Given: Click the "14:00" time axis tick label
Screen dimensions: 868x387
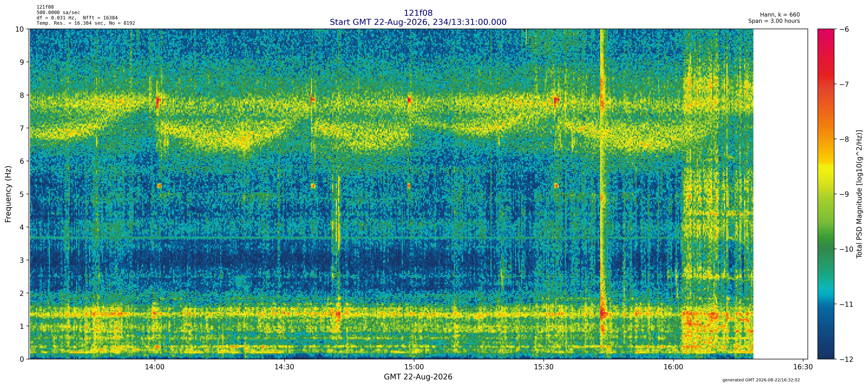Looking at the screenshot, I should pyautogui.click(x=155, y=367).
